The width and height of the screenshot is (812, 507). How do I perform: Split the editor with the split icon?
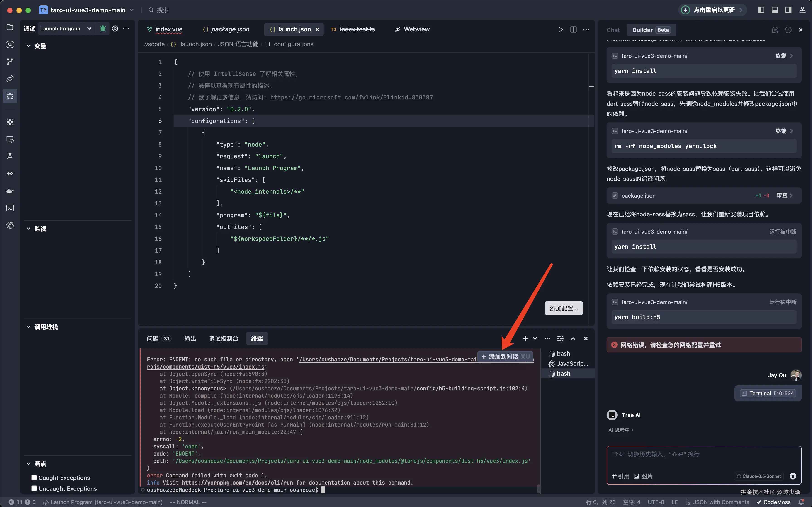pyautogui.click(x=574, y=29)
